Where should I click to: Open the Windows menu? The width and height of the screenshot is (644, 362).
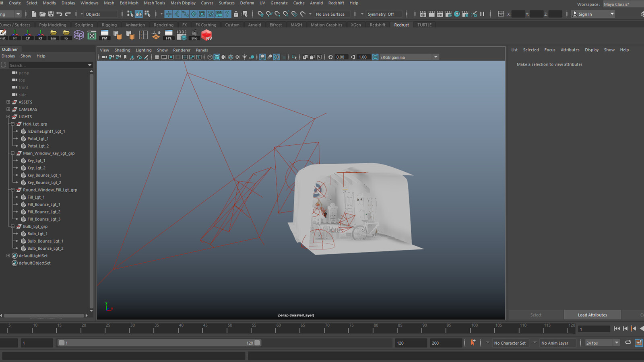[x=89, y=3]
